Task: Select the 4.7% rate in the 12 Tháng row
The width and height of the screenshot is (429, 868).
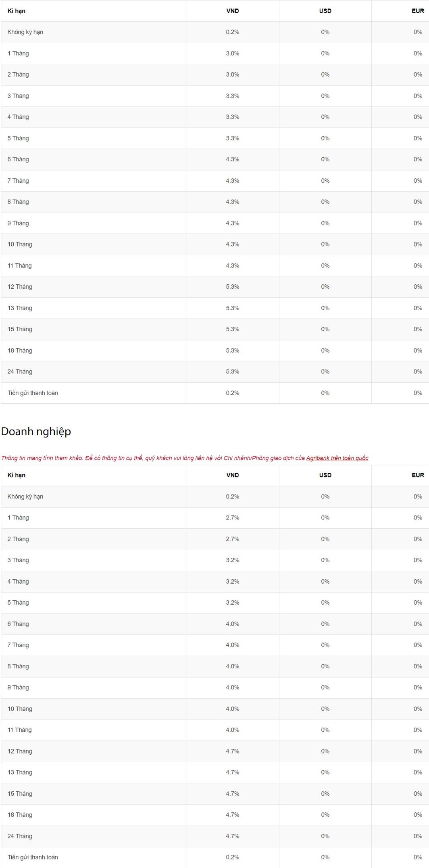Action: (x=232, y=751)
